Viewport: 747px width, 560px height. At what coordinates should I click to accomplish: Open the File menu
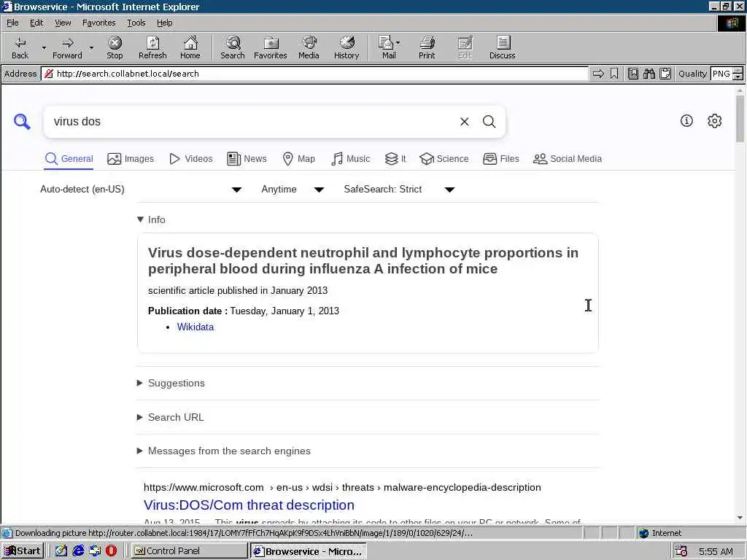click(x=12, y=23)
